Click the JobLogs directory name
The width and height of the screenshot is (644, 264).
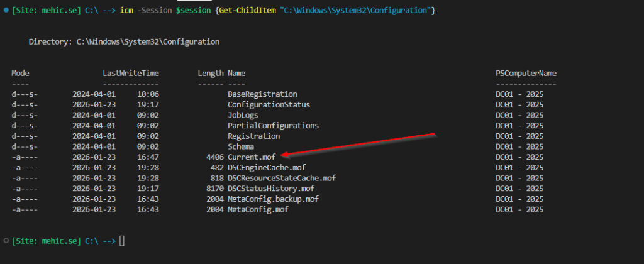243,115
